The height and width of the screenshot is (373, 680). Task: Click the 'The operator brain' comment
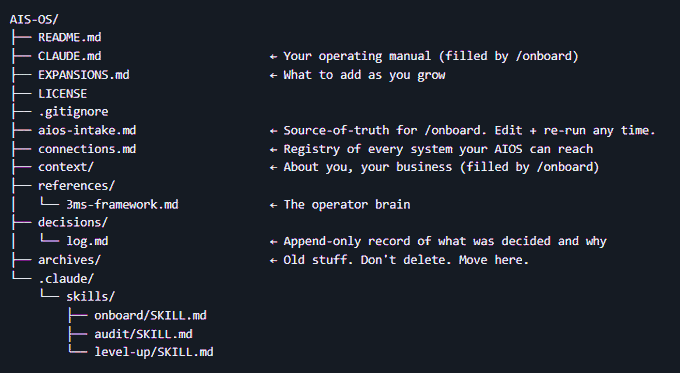(x=347, y=204)
